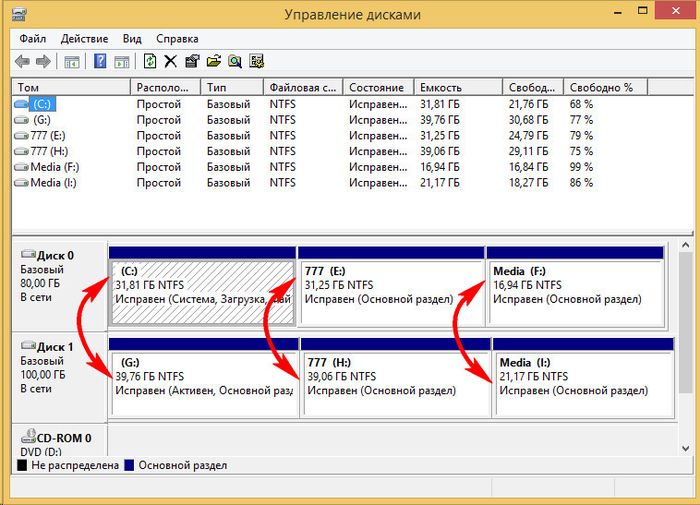Sort by the Тип column header
This screenshot has width=700, height=505.
233,88
